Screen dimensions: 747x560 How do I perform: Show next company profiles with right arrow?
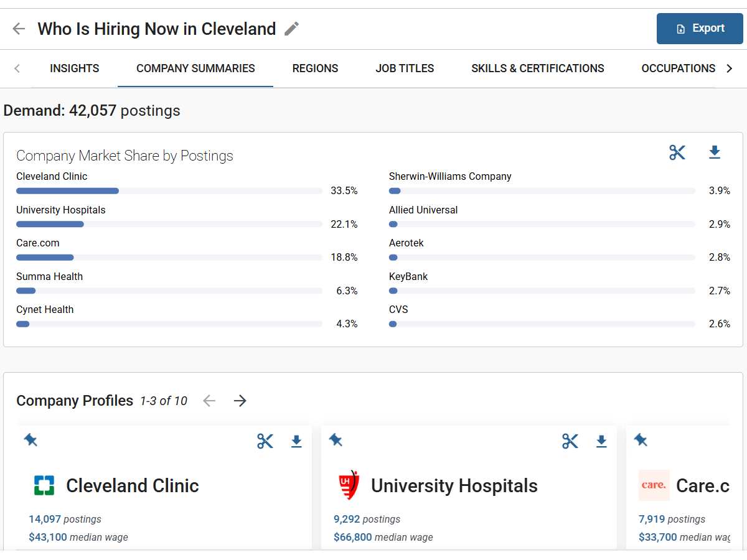(x=240, y=401)
